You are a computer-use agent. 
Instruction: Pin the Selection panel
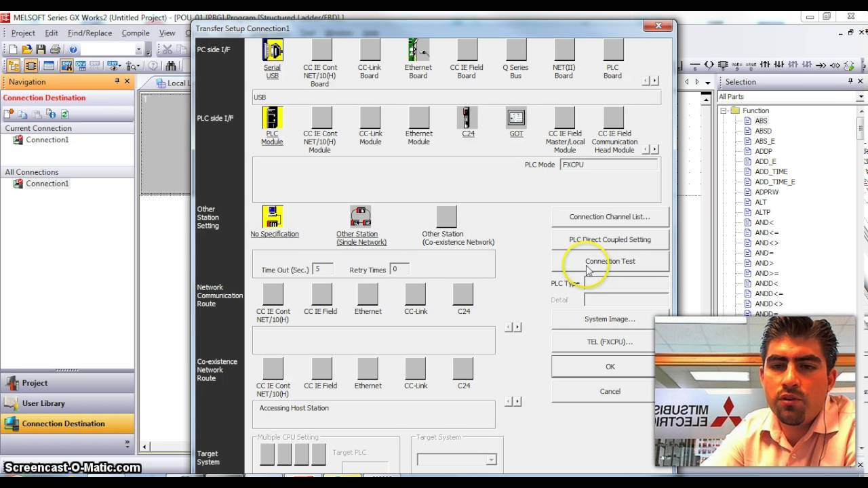[850, 81]
